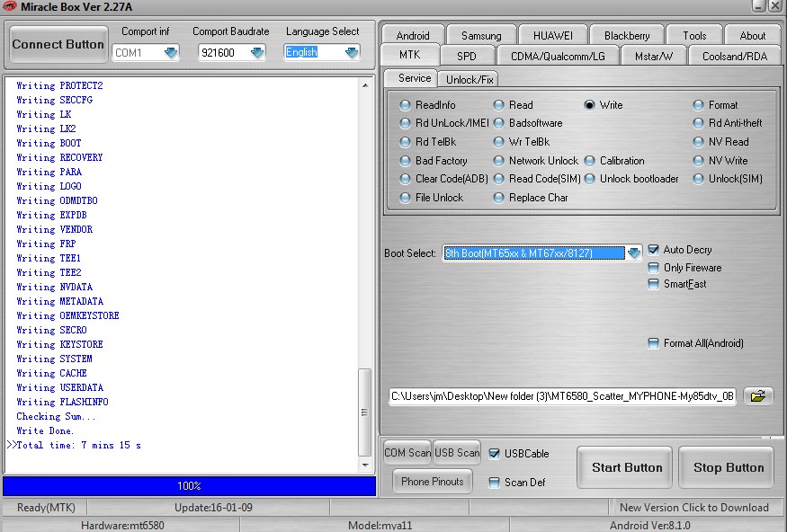Screen dimensions: 787x532
Task: Expand the Language Select English dropdown
Action: [352, 52]
